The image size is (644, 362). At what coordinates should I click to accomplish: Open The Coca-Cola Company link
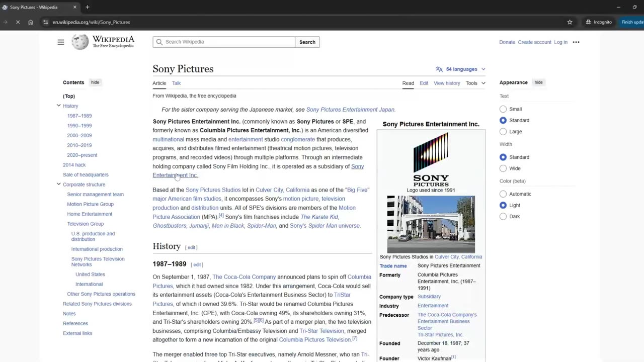(x=244, y=277)
